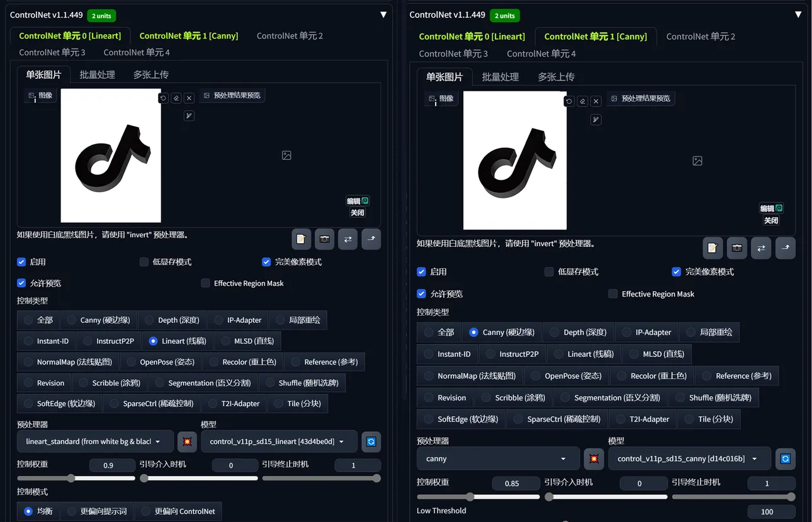Click the 控制权重 slider in the left panel
This screenshot has width=812, height=522.
(x=76, y=479)
